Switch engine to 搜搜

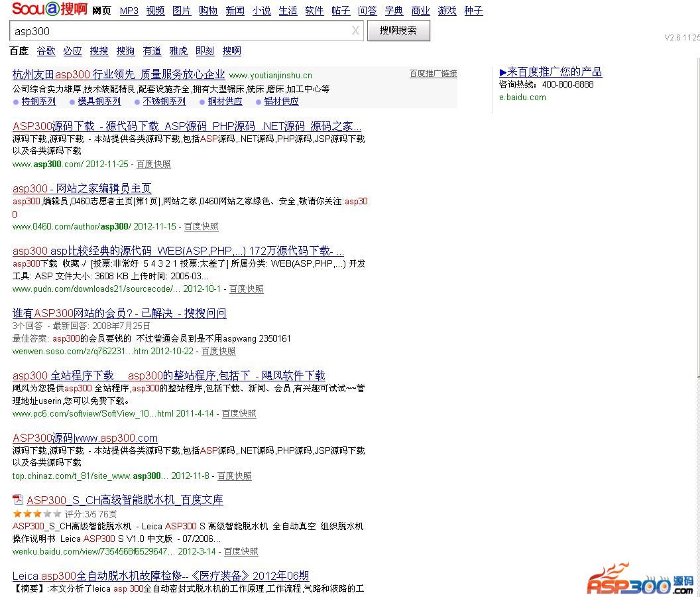[x=99, y=51]
